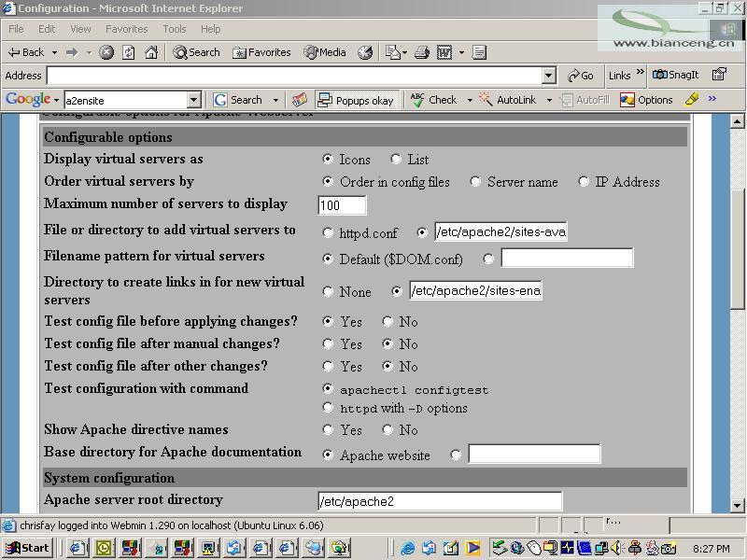Click the Forward arrow button
The image size is (747, 560).
(x=72, y=52)
